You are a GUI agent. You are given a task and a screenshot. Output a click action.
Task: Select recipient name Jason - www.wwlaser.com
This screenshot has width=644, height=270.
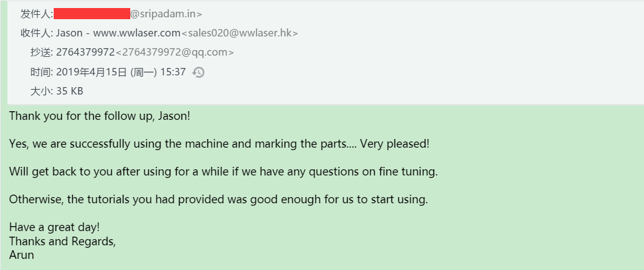click(x=119, y=33)
